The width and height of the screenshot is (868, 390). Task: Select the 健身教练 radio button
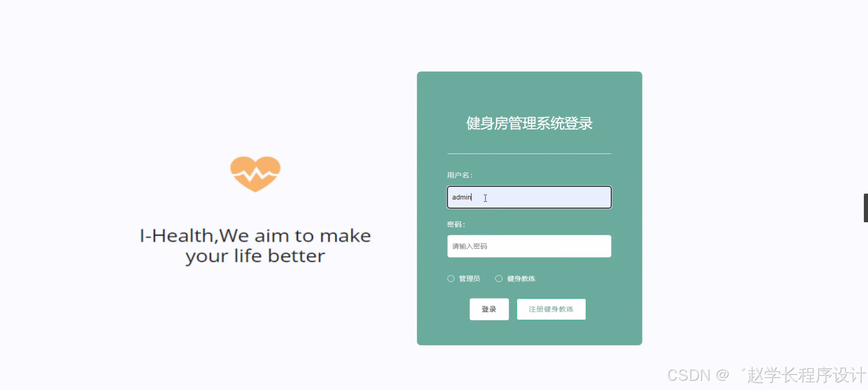click(499, 279)
